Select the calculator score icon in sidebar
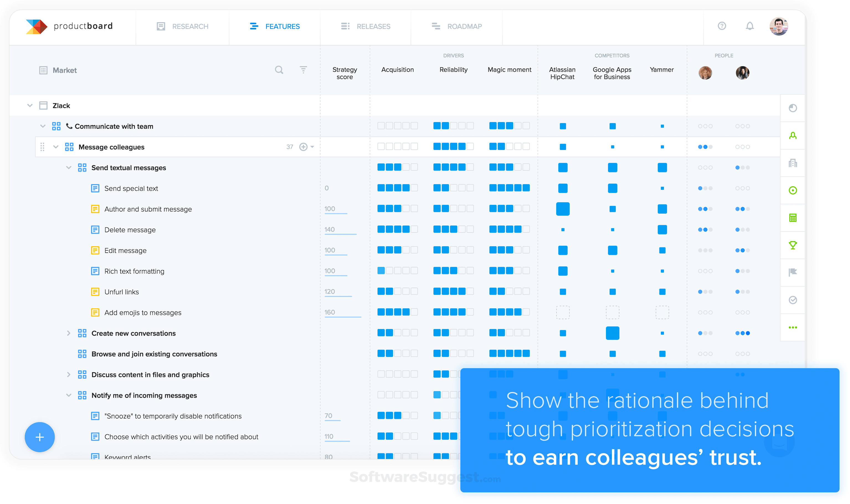 (793, 218)
